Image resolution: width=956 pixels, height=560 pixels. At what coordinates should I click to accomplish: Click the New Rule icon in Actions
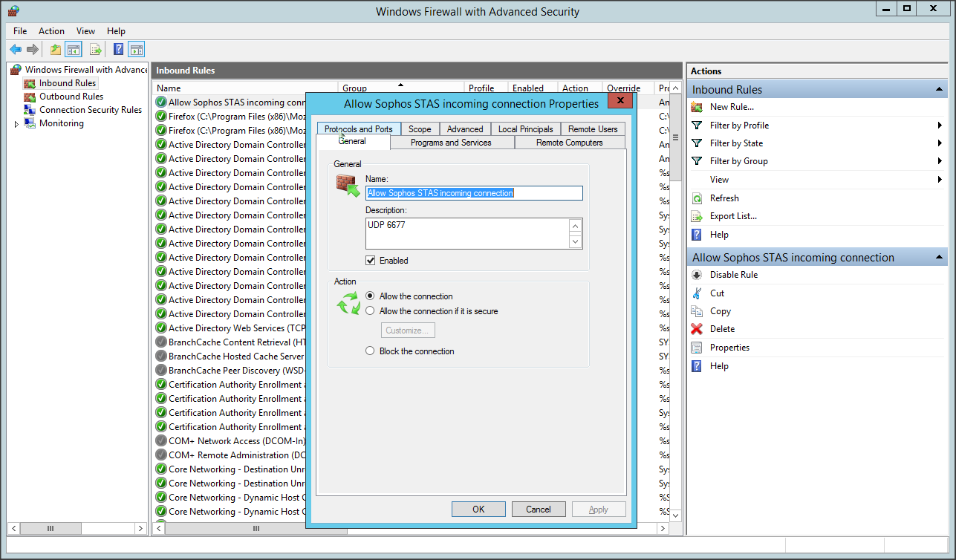coord(697,107)
